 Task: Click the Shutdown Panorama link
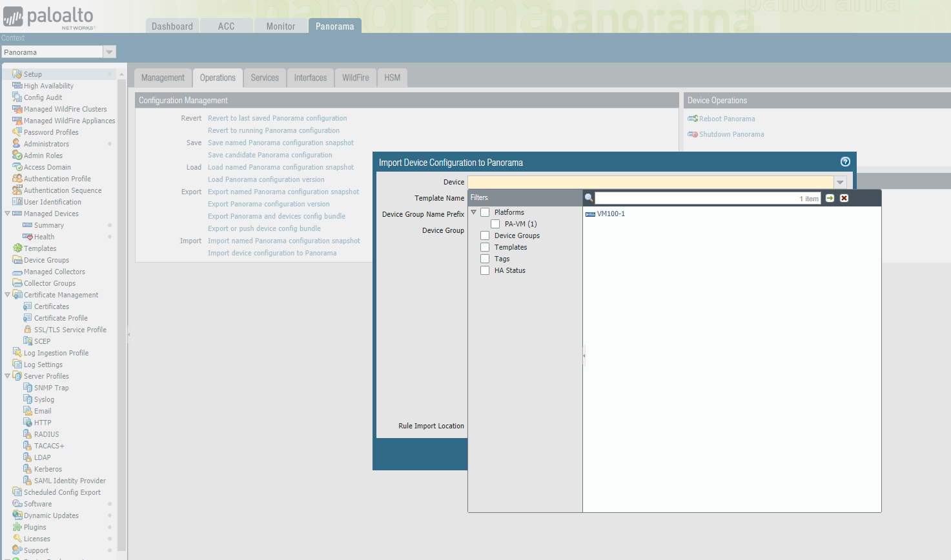[x=731, y=134]
